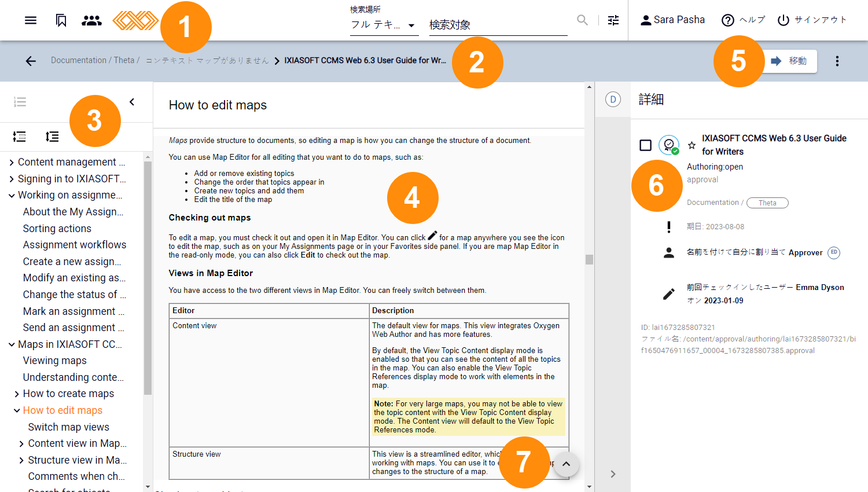Select Send an assignment topic
The width and height of the screenshot is (868, 492).
[73, 328]
